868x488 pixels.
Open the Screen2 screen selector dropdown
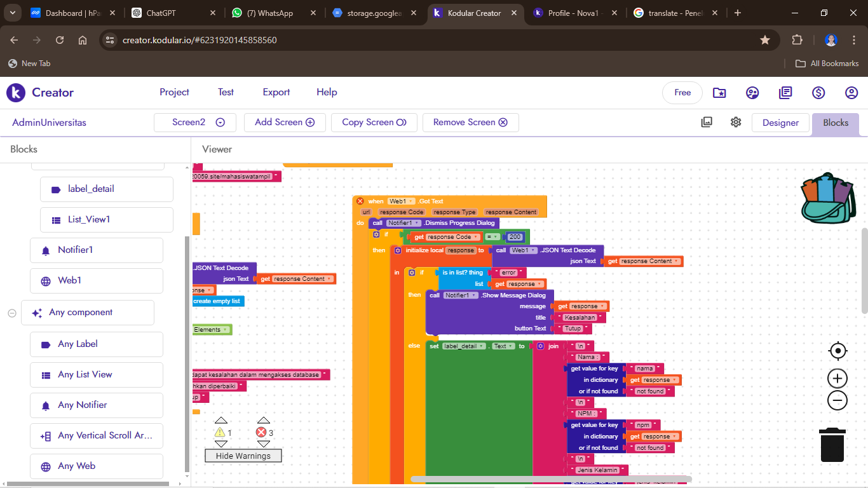(x=195, y=123)
